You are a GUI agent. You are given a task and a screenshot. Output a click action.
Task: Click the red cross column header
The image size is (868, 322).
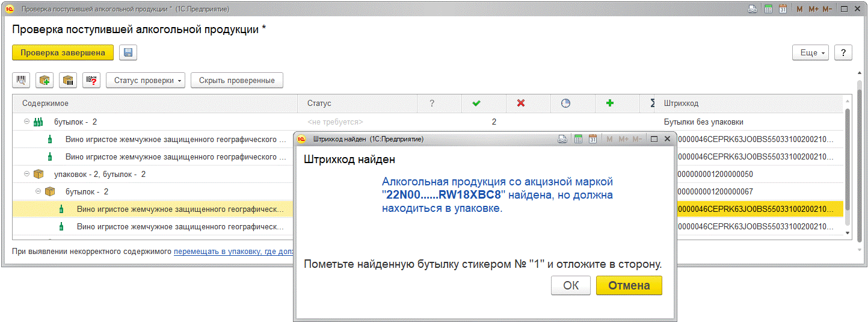pos(521,104)
